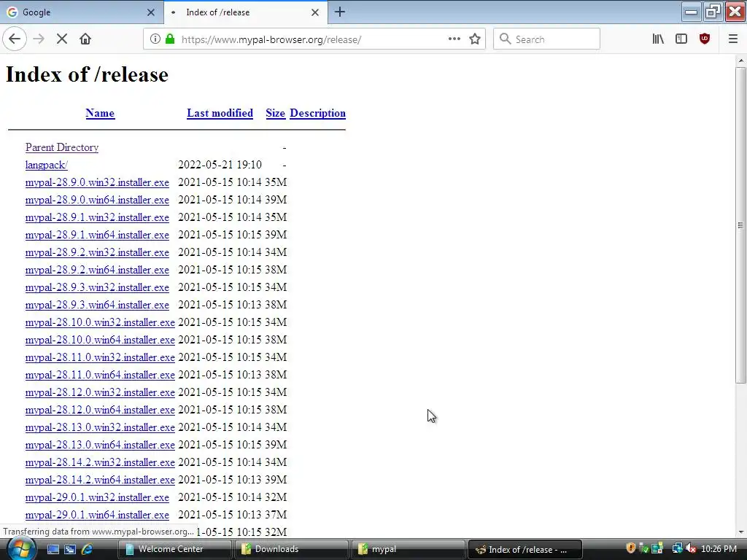Download mypal-28.9.2.win32.installer.exe
Viewport: 747px width, 560px height.
coord(97,252)
